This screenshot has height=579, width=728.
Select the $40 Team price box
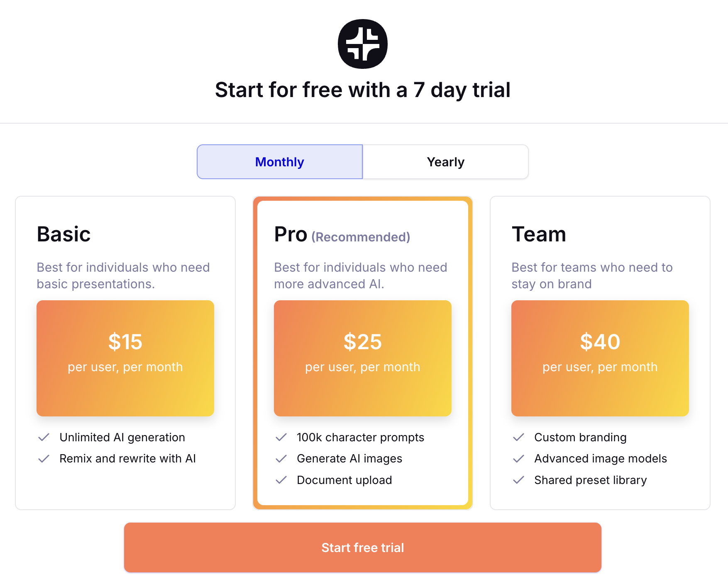tap(600, 358)
